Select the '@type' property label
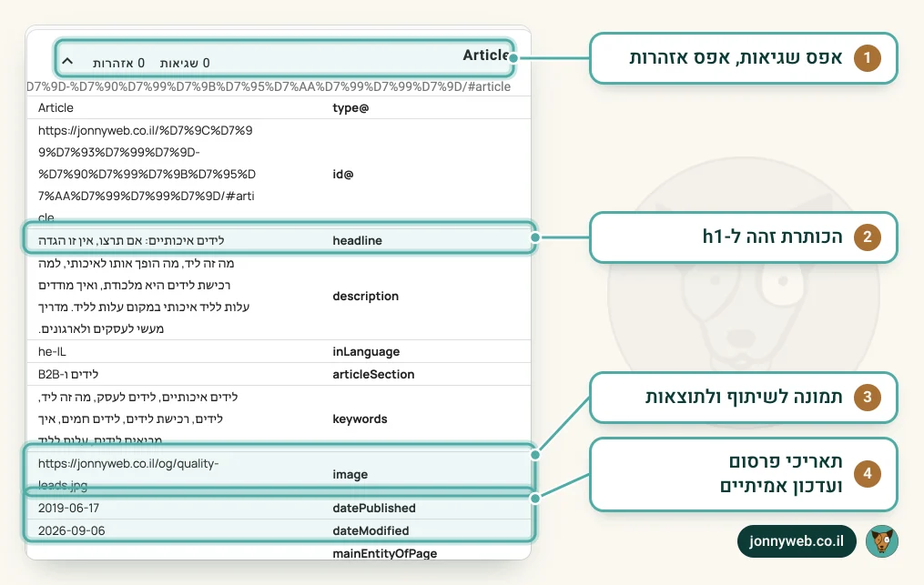This screenshot has height=585, width=924. [x=350, y=107]
